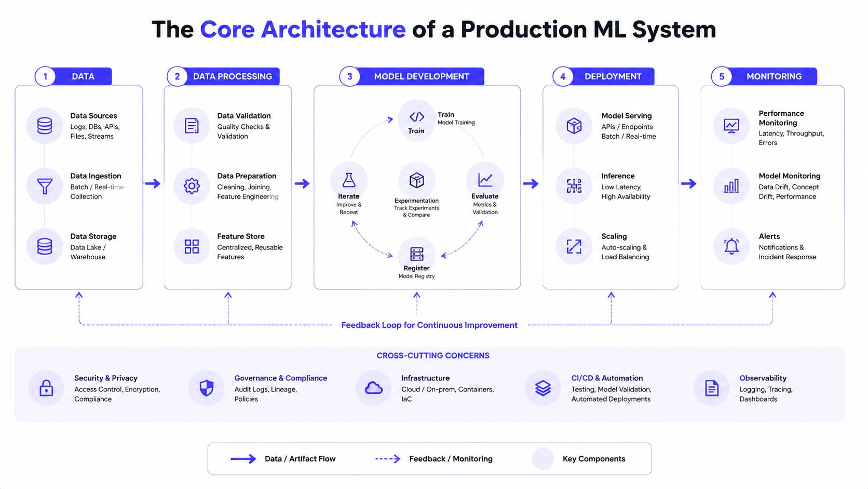868x489 pixels.
Task: Click the 'Logs, DBs, APIs, Files, Streams' description
Action: coord(95,131)
